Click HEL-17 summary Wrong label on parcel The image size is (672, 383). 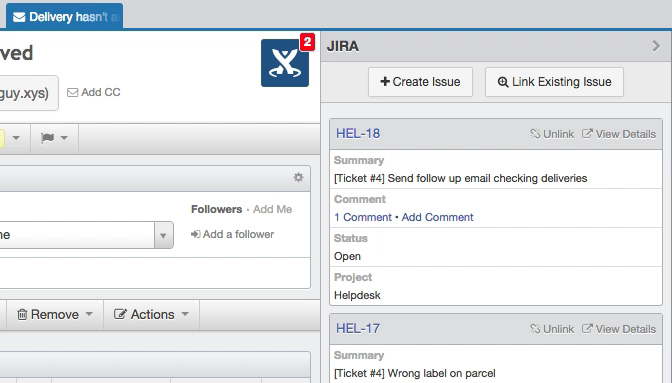415,373
